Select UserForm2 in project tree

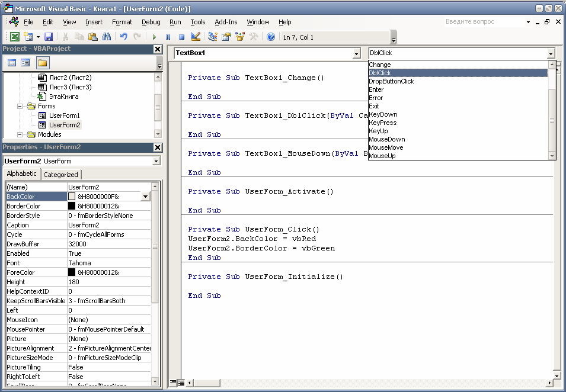tap(65, 125)
